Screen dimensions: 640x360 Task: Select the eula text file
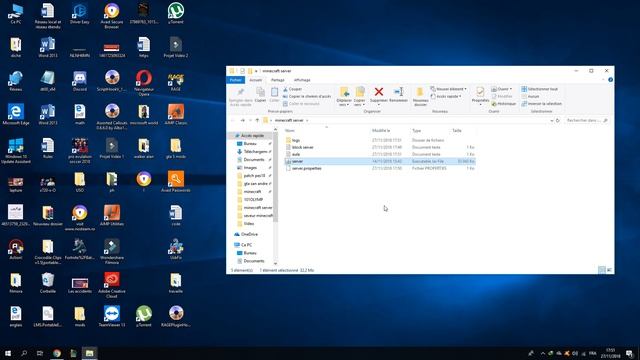(x=296, y=154)
